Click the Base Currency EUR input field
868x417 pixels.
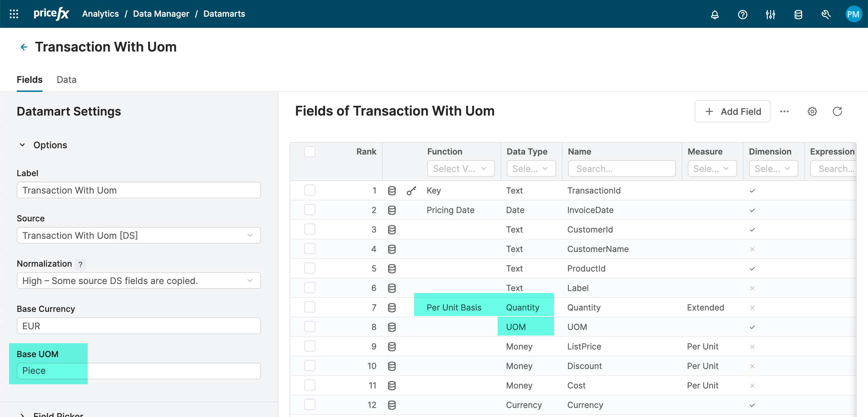(x=139, y=326)
